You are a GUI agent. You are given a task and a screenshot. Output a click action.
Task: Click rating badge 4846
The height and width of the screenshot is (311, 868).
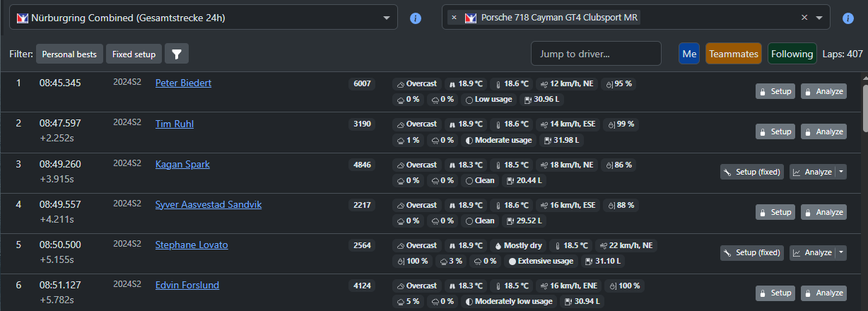362,165
